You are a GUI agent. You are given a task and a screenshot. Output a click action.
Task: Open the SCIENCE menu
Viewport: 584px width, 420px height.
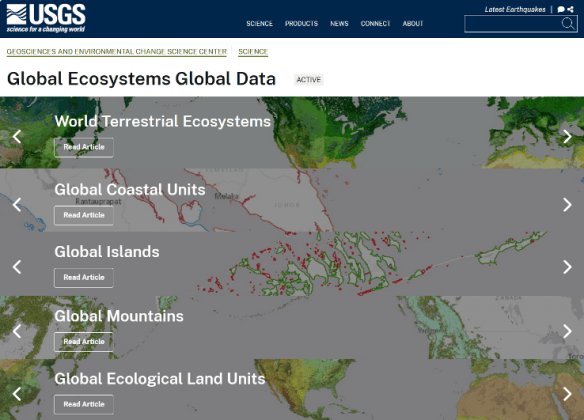point(259,23)
